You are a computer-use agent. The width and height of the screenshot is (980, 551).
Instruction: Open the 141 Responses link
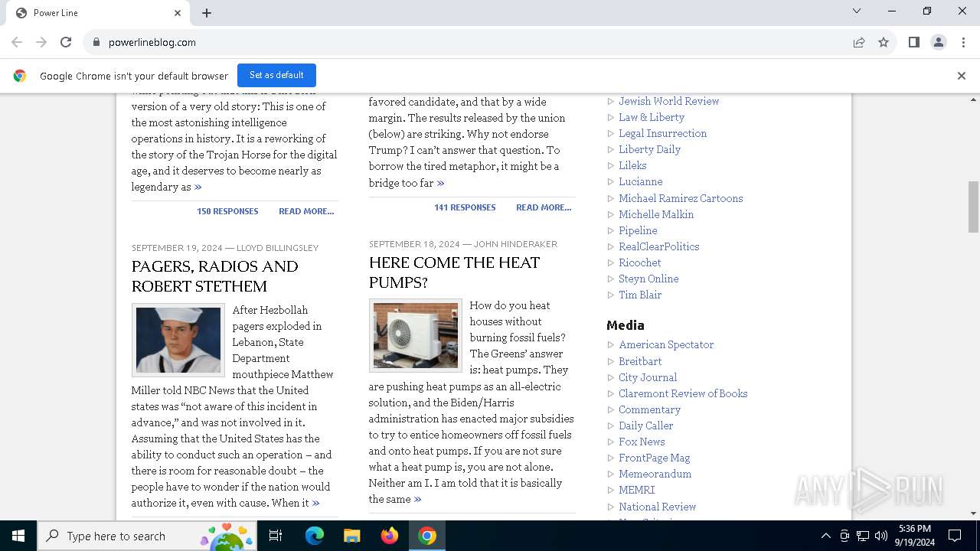pyautogui.click(x=465, y=207)
